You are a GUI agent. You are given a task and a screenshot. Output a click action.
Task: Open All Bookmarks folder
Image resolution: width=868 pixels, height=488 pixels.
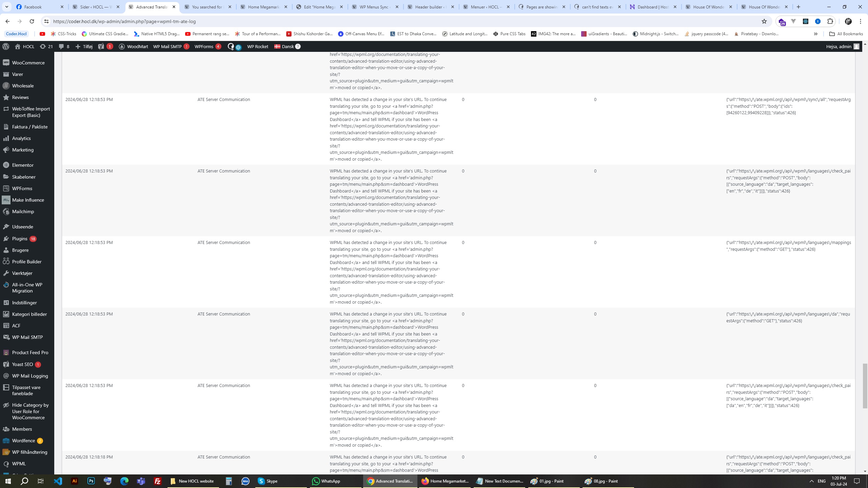(846, 34)
